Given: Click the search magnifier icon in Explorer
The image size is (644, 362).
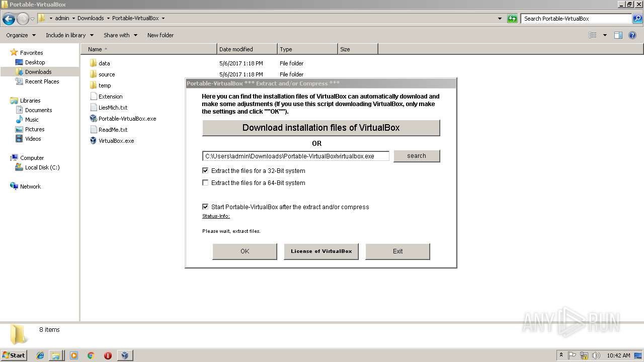Looking at the screenshot, I should [x=637, y=19].
